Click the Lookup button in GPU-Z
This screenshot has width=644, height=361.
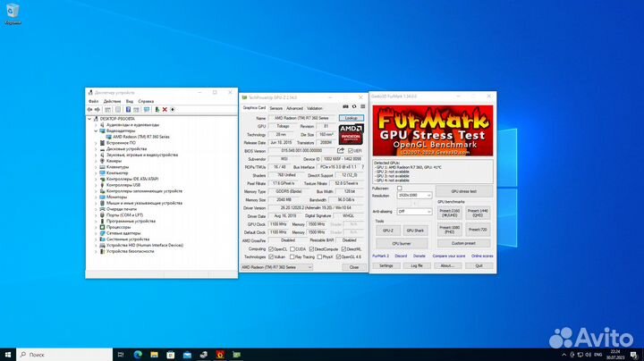coord(352,118)
